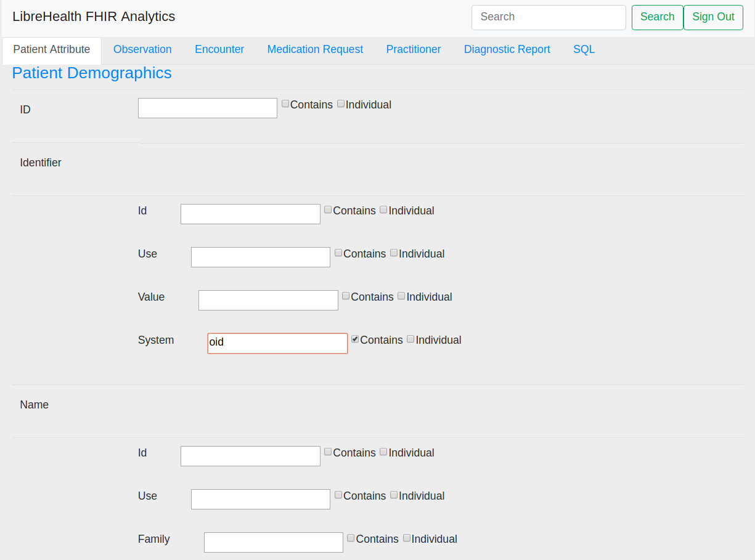The image size is (755, 560).
Task: Tick Individual for Identifier Value
Action: tap(401, 296)
